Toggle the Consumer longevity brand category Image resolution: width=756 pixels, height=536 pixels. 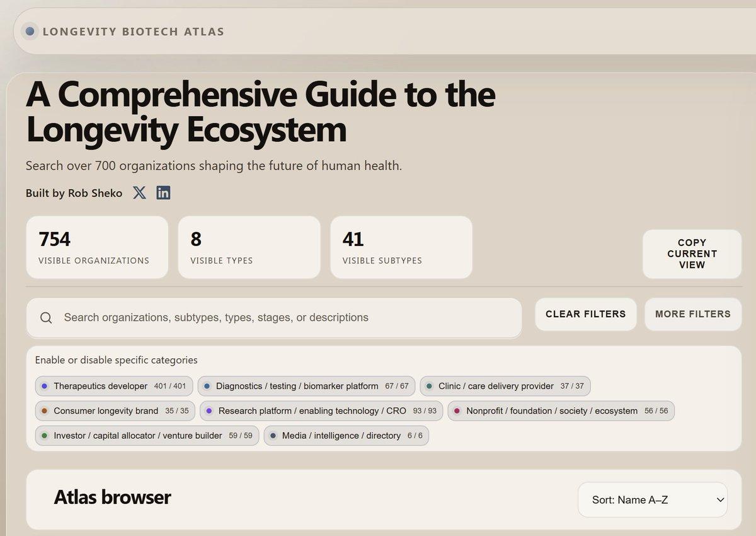115,411
